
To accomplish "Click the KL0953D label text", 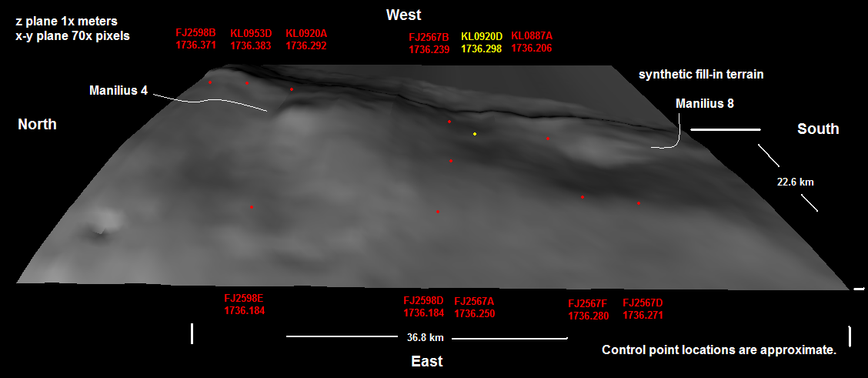I will point(251,33).
